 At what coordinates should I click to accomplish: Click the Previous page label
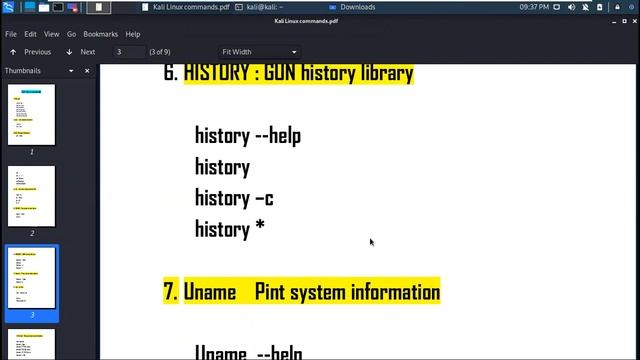(38, 52)
